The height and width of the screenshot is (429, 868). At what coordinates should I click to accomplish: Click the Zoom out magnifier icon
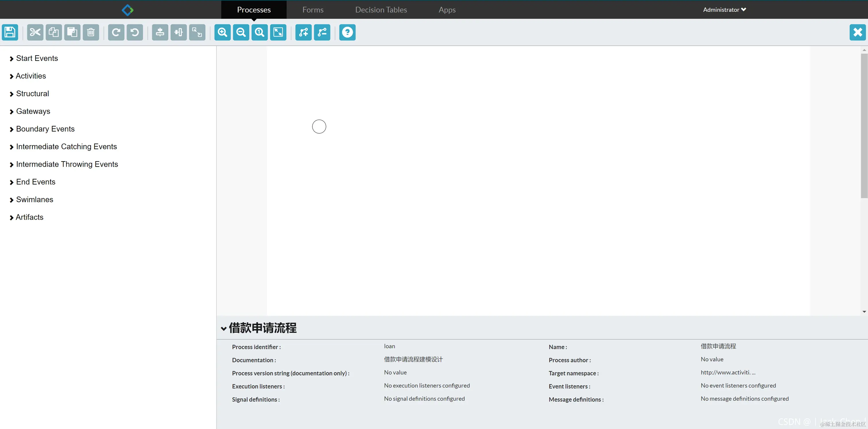coord(241,32)
